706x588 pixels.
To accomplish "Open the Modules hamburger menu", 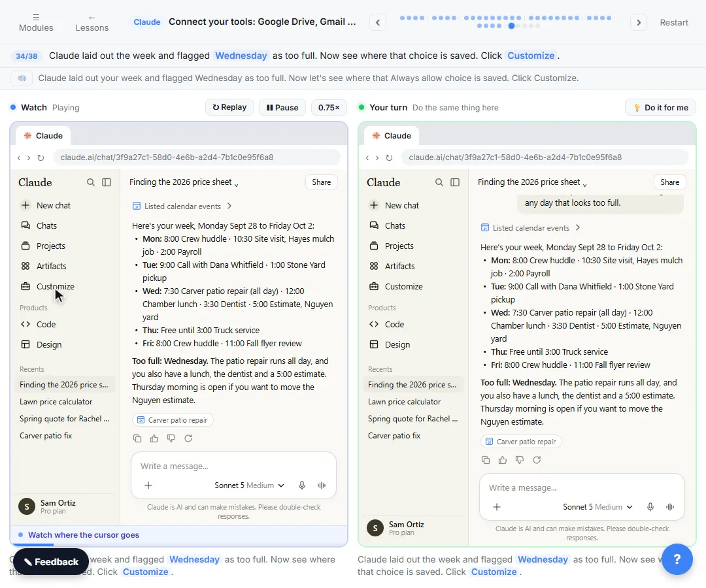I will [36, 22].
